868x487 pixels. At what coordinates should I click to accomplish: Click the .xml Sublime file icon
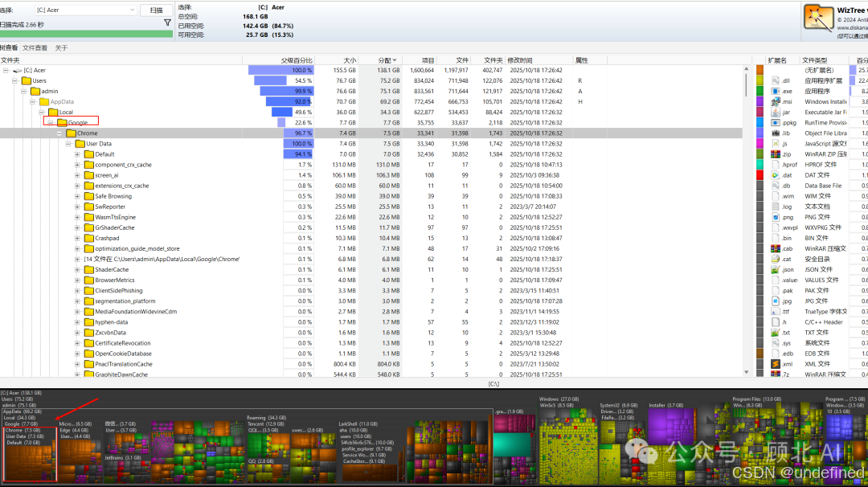[776, 364]
